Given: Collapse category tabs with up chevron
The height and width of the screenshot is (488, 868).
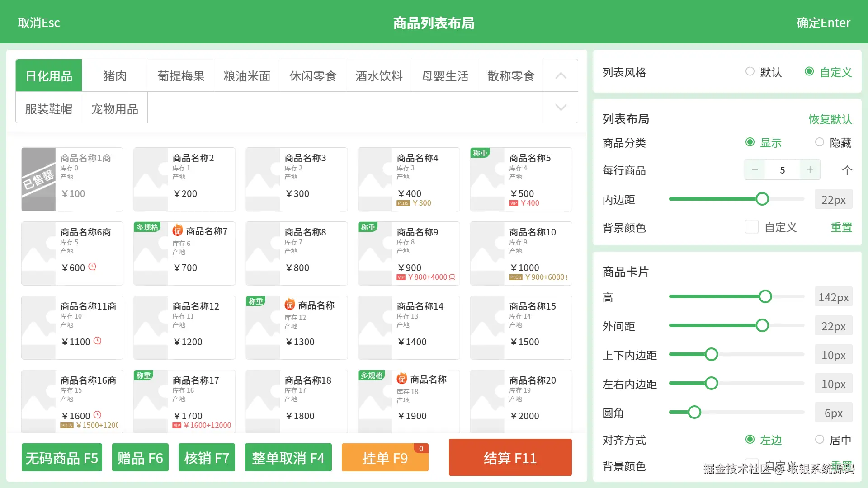Looking at the screenshot, I should click(x=561, y=75).
